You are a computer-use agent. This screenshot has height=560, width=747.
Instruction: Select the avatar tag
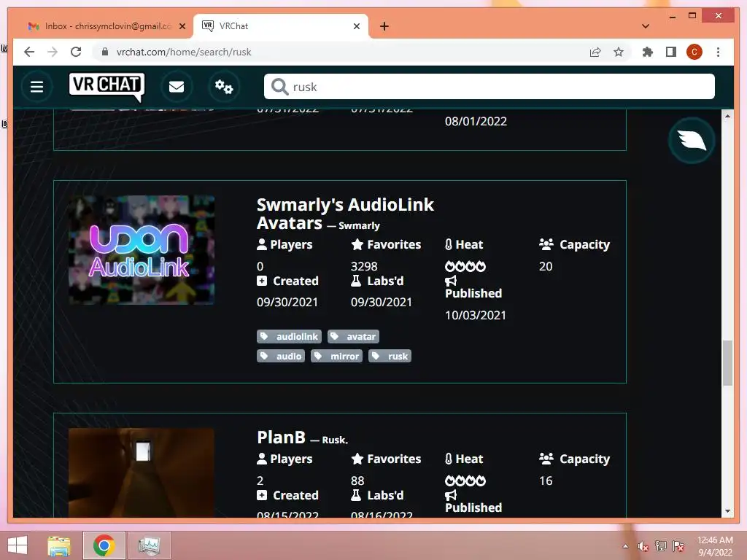click(354, 337)
